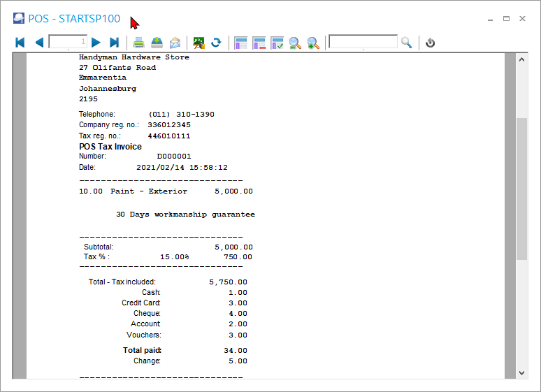Click the second magnifier zoom icon
This screenshot has height=392, width=541.
(x=313, y=43)
